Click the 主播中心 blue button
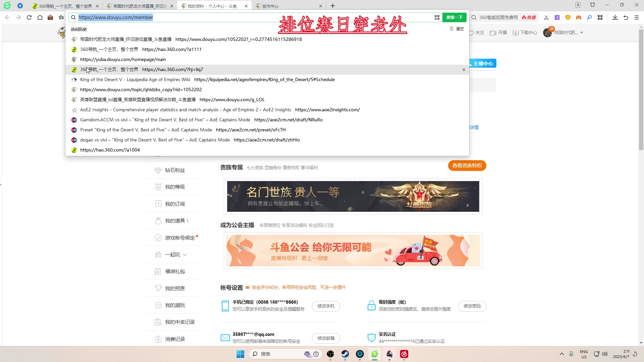This screenshot has height=362, width=644. tap(482, 63)
